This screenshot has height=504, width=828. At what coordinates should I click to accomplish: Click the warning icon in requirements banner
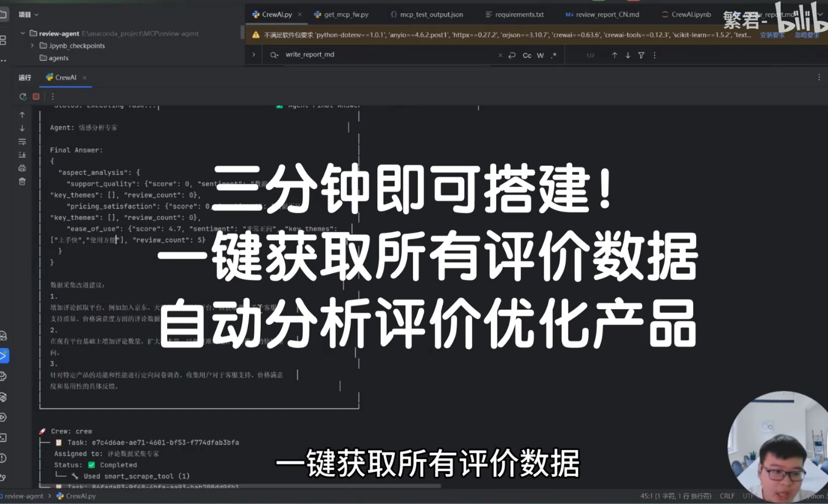pos(256,35)
